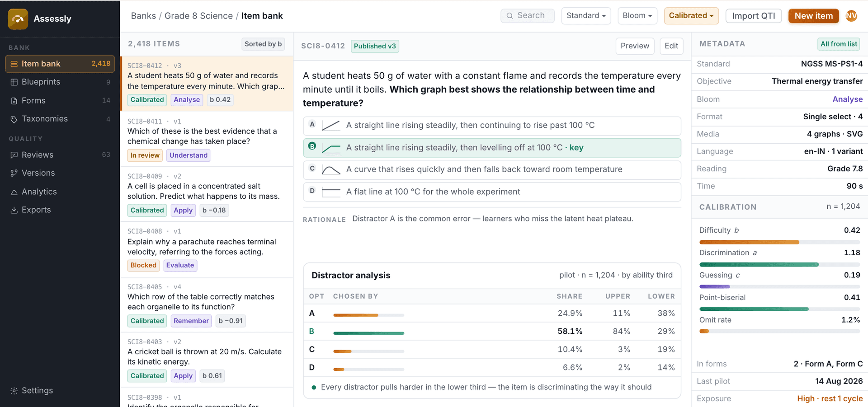The image size is (868, 407).
Task: Click the Analytics sidebar icon
Action: coord(14,192)
